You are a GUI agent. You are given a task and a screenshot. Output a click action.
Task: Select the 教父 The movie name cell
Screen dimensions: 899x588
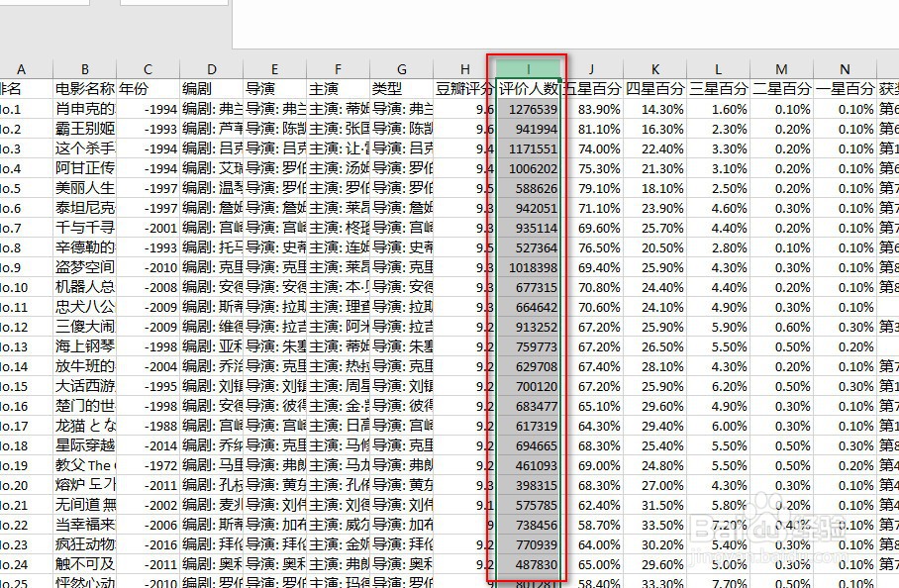tap(85, 465)
